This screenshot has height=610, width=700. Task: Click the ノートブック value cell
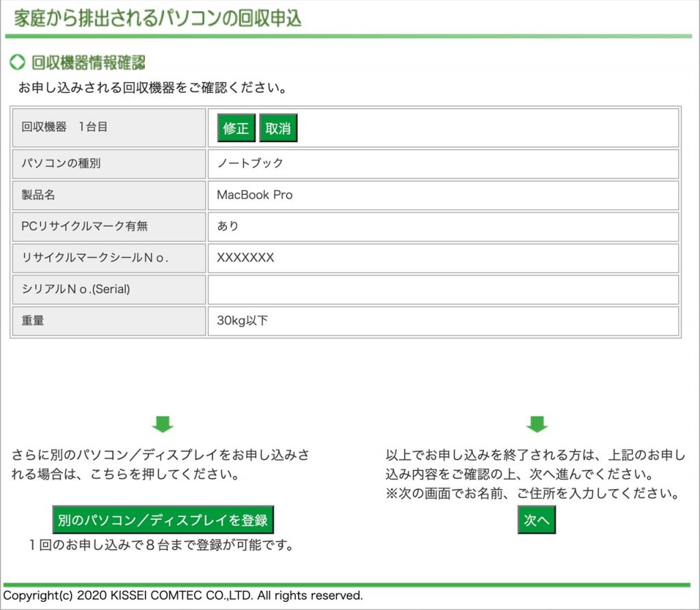[x=443, y=164]
